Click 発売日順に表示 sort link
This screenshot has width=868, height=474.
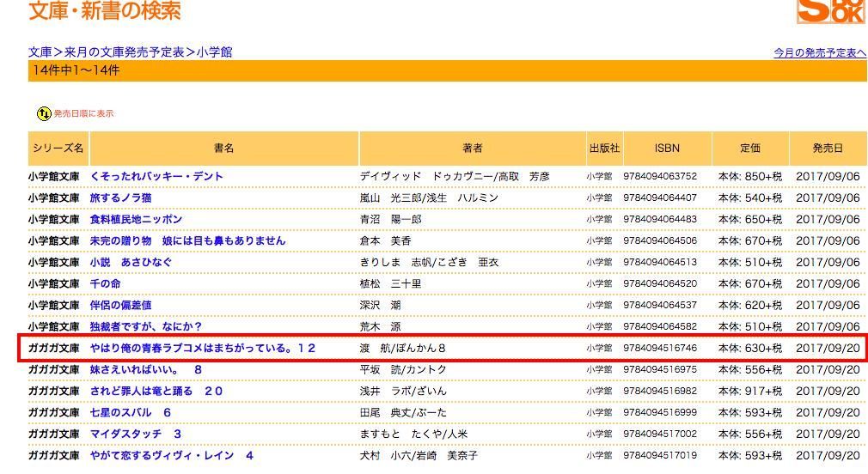point(83,114)
